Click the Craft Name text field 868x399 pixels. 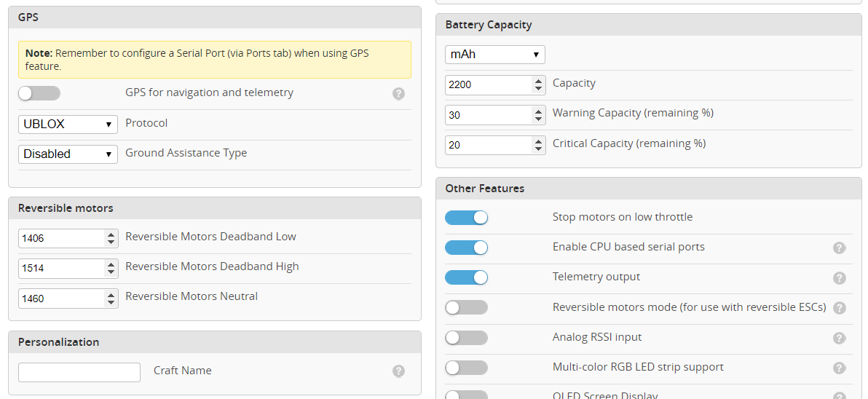(79, 372)
